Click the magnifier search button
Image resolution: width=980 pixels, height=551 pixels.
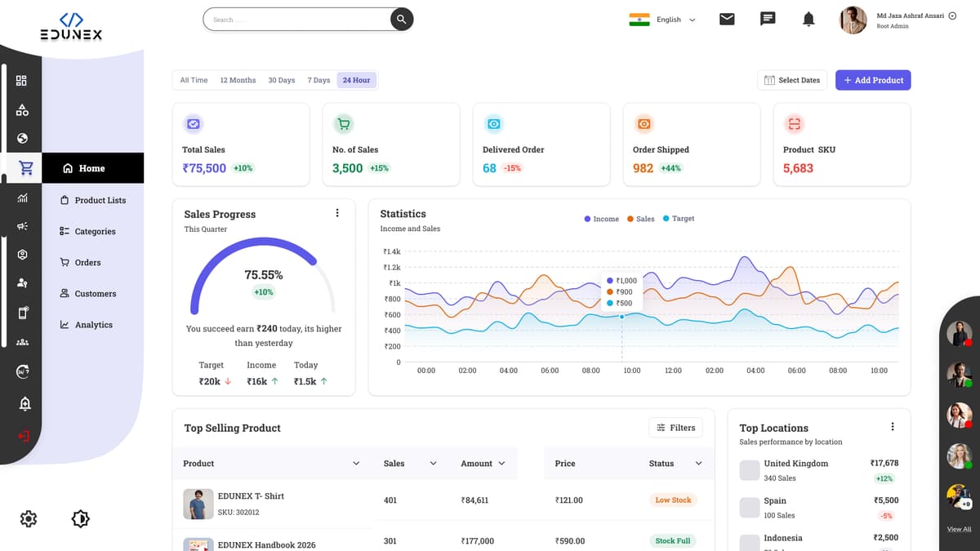pyautogui.click(x=401, y=20)
